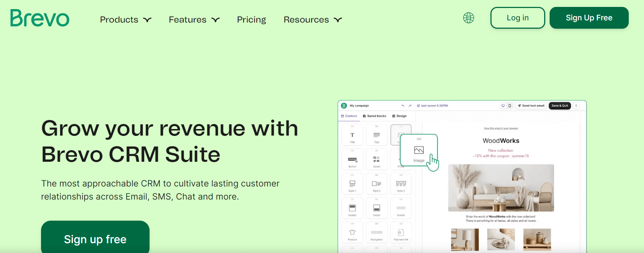644x253 pixels.
Task: Expand the Resources dropdown menu
Action: [x=313, y=20]
